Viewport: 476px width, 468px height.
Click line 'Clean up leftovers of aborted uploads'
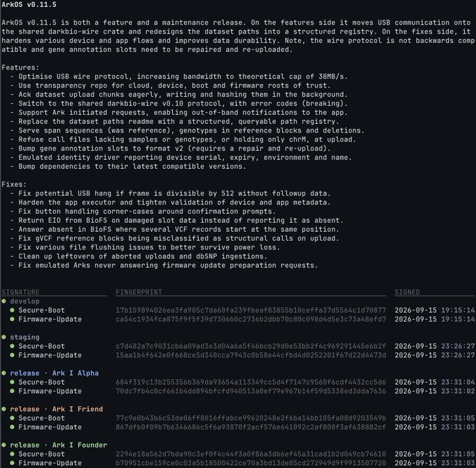click(x=139, y=256)
